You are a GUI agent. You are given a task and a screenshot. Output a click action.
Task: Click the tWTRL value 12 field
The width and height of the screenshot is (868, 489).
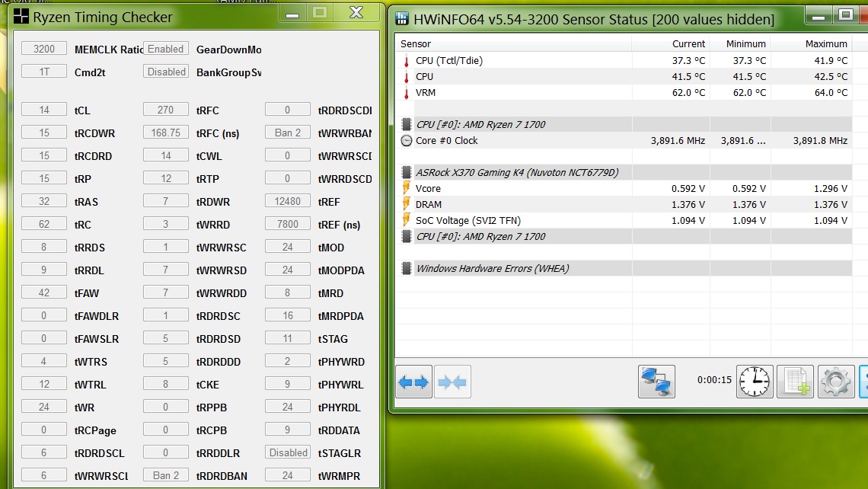[x=44, y=384]
